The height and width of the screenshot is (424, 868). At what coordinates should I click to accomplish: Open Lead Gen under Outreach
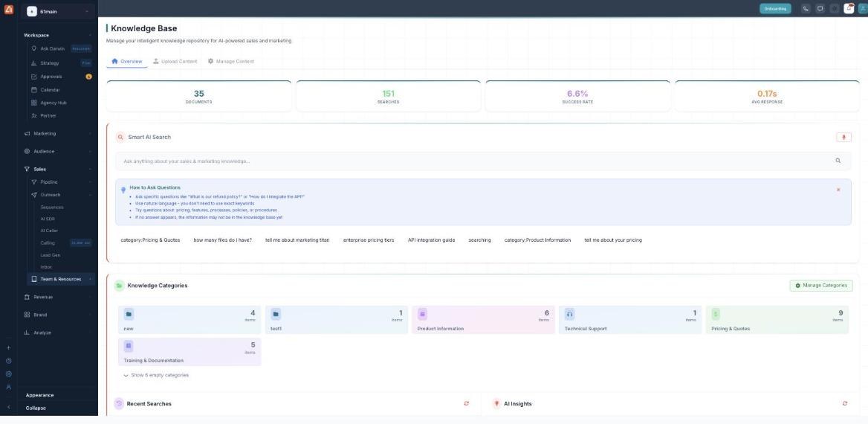click(51, 255)
